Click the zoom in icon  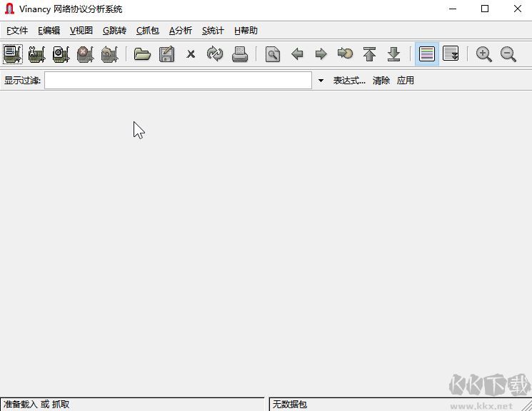484,54
